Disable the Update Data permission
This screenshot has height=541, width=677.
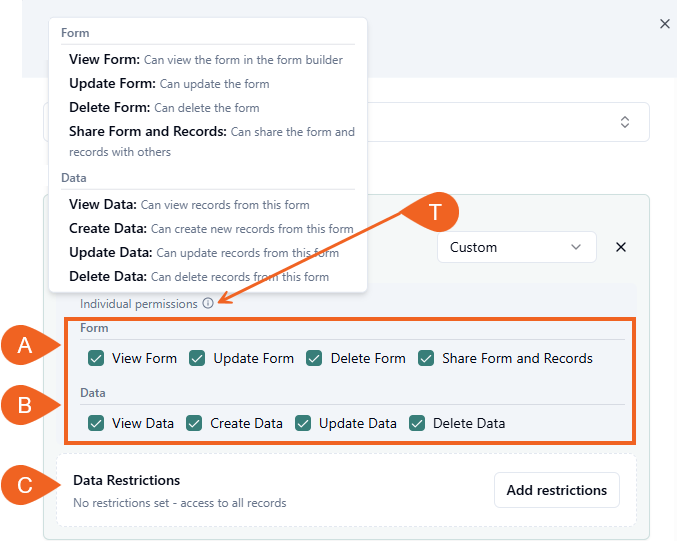point(303,423)
